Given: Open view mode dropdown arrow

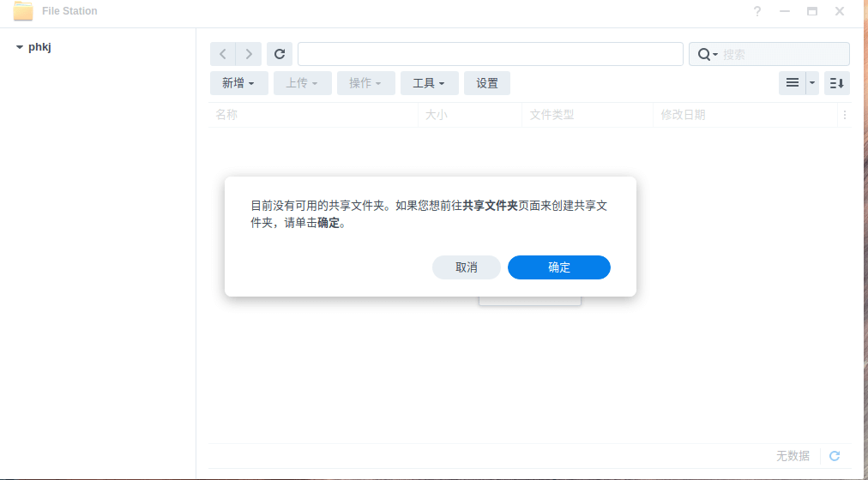Looking at the screenshot, I should [812, 83].
